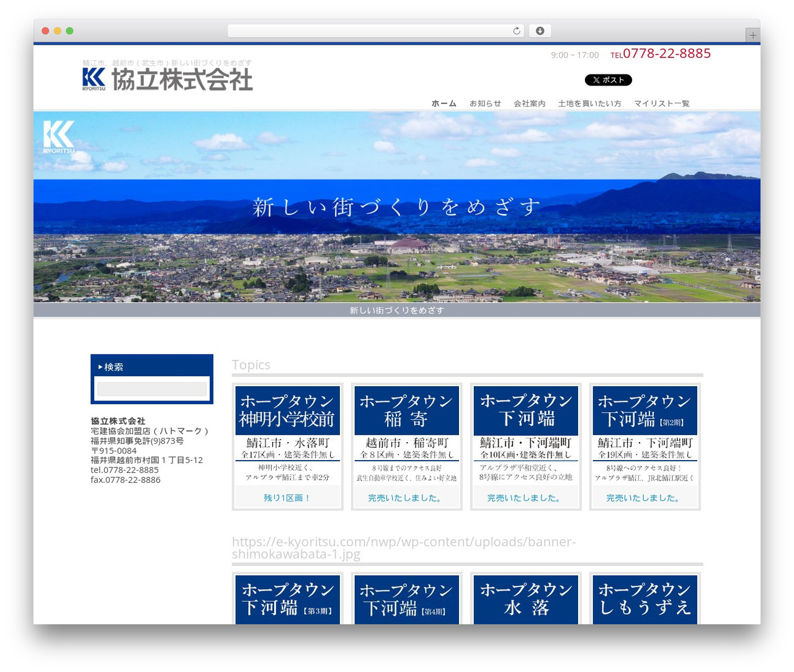
Task: Click the 福井県越前市村国１丁目5-12 address text
Action: [x=146, y=460]
